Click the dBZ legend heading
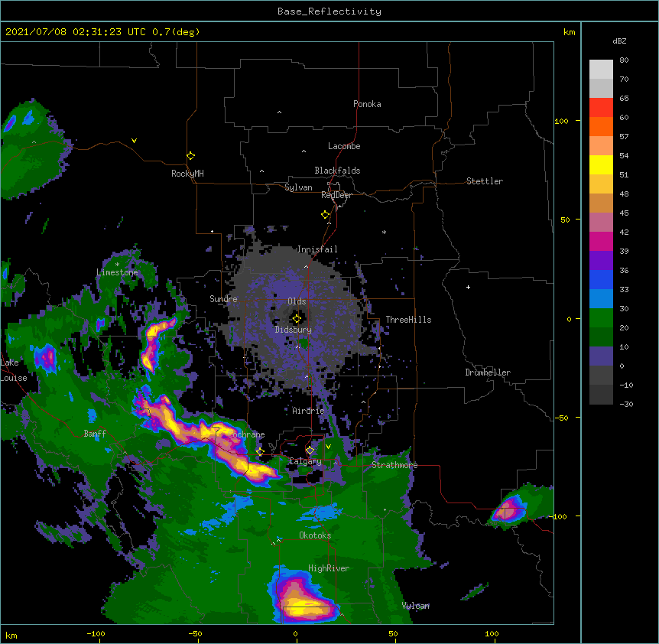 [619, 41]
